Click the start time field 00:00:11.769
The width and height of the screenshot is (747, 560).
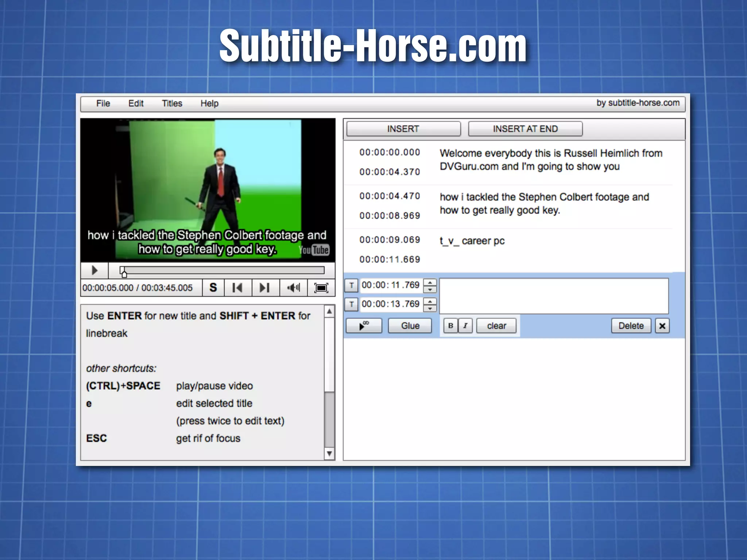pos(391,285)
